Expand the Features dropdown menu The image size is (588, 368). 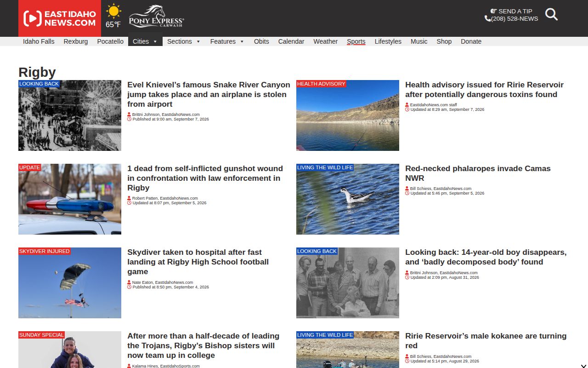click(x=227, y=41)
